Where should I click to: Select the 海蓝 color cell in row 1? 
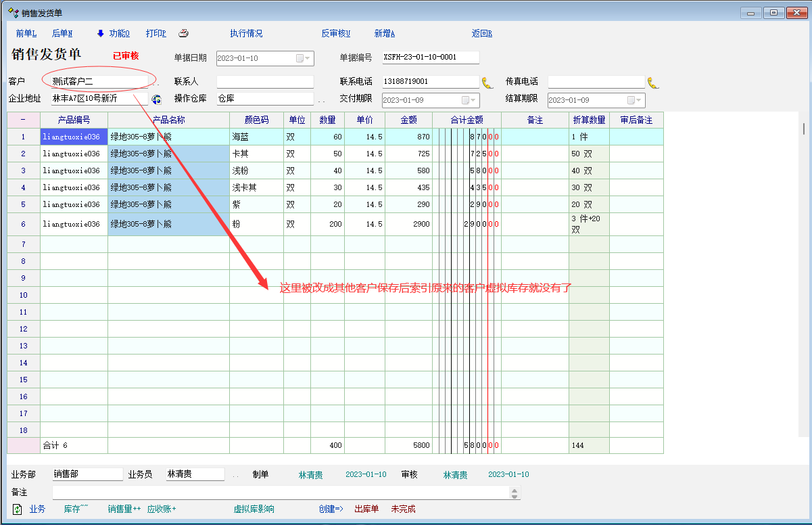point(256,137)
